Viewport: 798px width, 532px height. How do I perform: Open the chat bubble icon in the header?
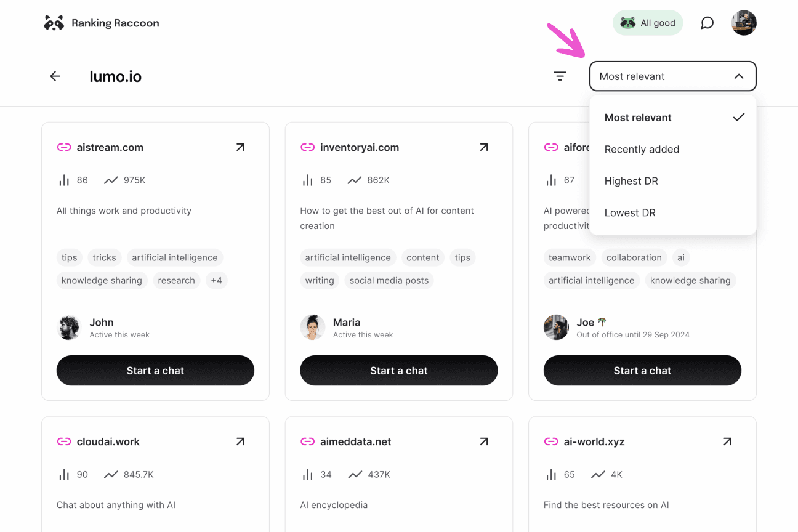707,23
